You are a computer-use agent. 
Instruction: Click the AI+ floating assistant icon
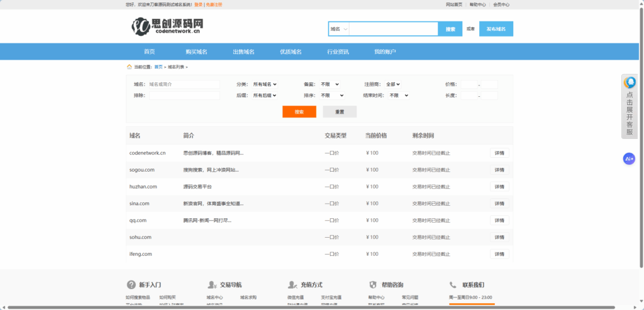pos(629,159)
